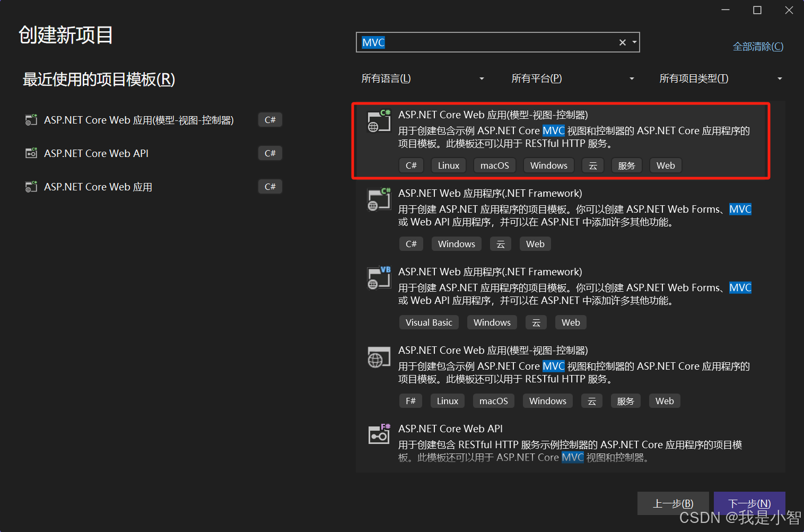Clear the MVC search text with X
804x532 pixels.
pyautogui.click(x=623, y=42)
